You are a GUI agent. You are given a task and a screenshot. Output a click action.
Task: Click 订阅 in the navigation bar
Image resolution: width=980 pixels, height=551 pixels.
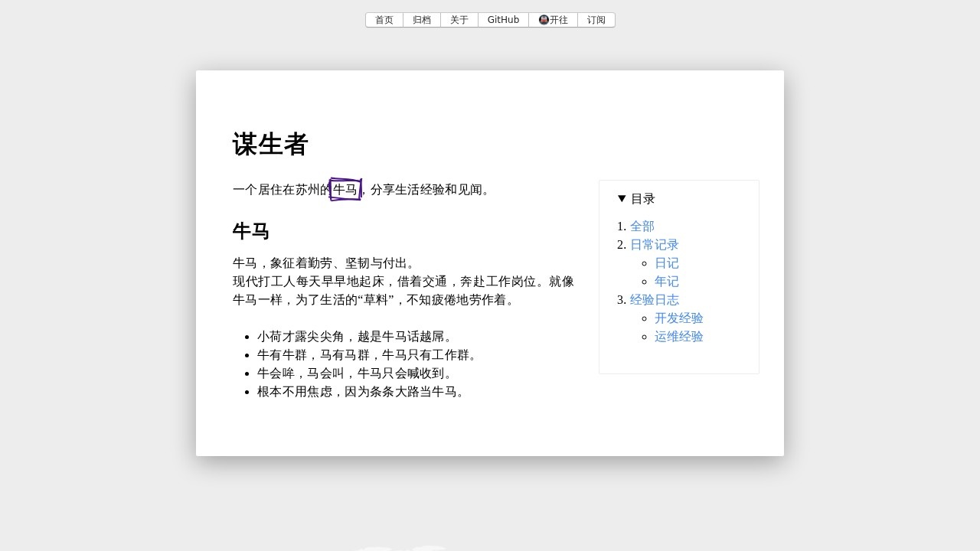coord(596,20)
